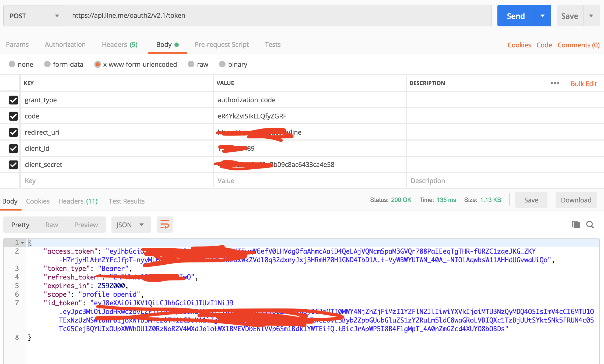Uncheck the client_secret parameter checkbox
Image resolution: width=604 pixels, height=364 pixels.
(x=13, y=164)
